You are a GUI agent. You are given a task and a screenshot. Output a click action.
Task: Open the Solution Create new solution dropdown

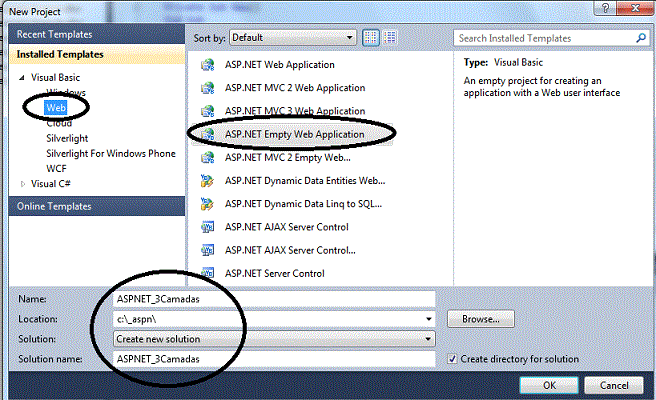274,339
